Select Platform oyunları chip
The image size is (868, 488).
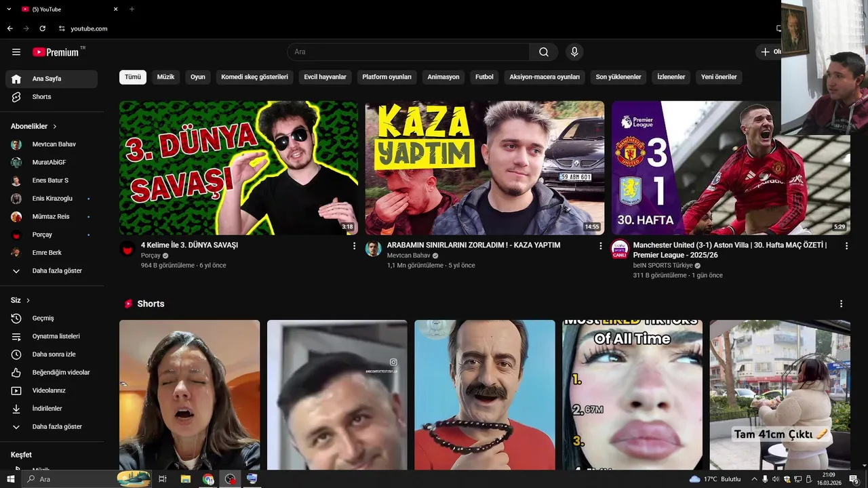click(387, 77)
